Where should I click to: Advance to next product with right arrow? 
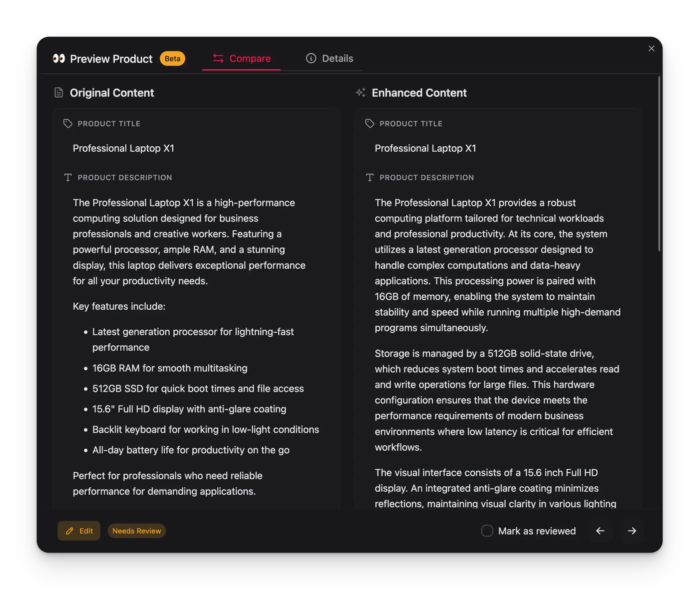632,531
